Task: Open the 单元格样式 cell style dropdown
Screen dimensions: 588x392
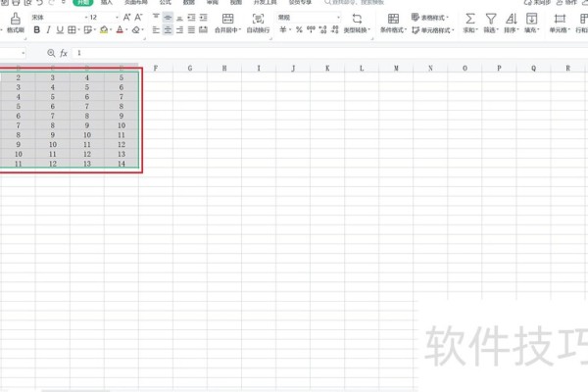Action: (433, 29)
